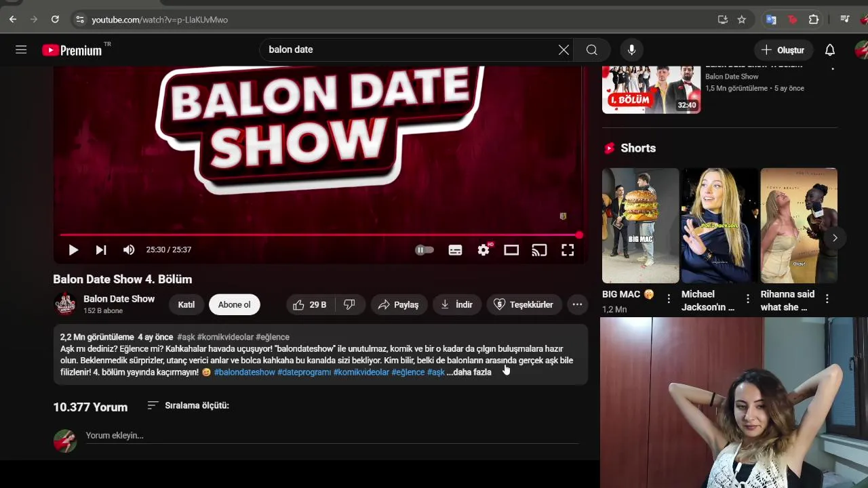Subscribe with the Abone ol button
This screenshot has height=488, width=868.
click(235, 304)
